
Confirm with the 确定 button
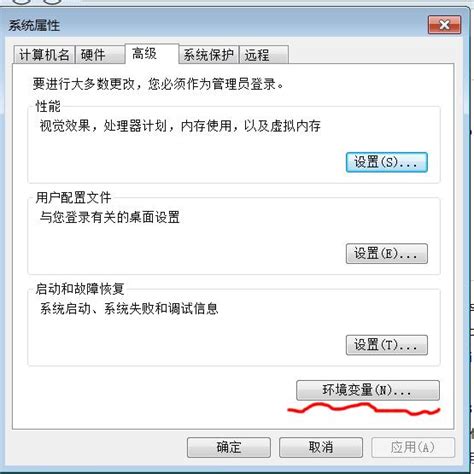click(229, 447)
